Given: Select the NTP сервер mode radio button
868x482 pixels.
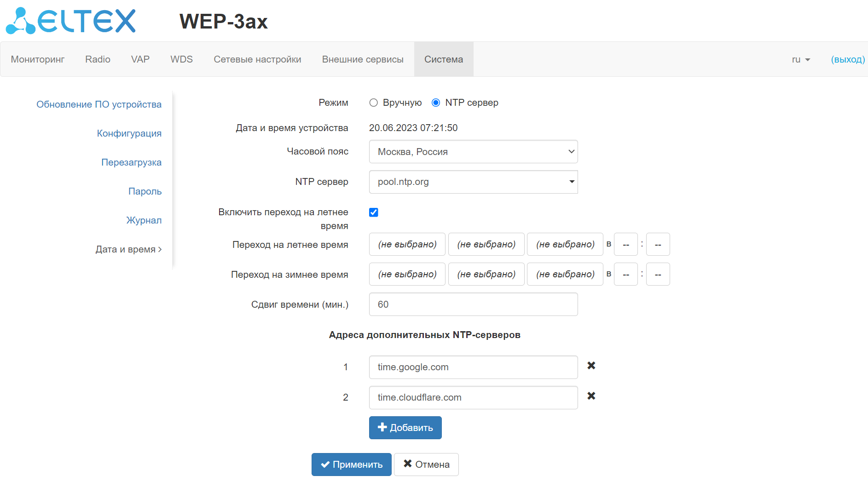Looking at the screenshot, I should (436, 103).
